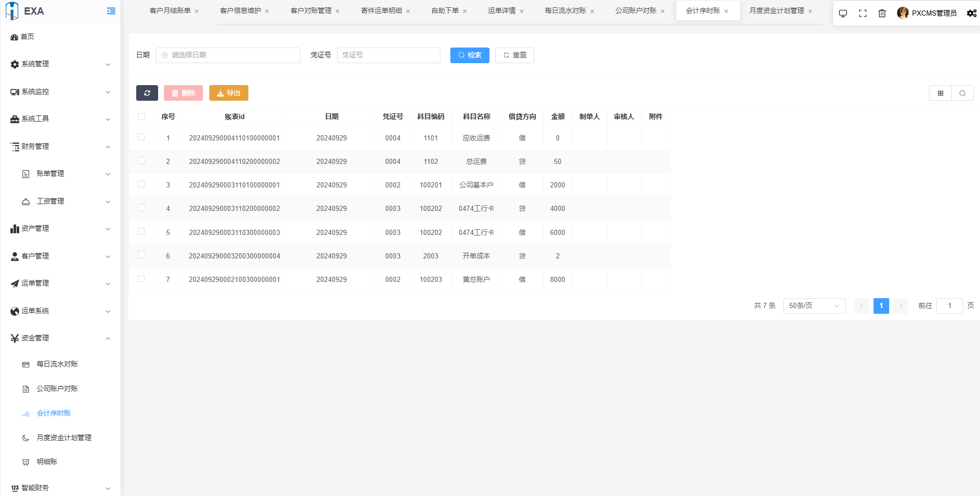Close the 每日流水对账 tab
The width and height of the screenshot is (980, 496).
(592, 11)
